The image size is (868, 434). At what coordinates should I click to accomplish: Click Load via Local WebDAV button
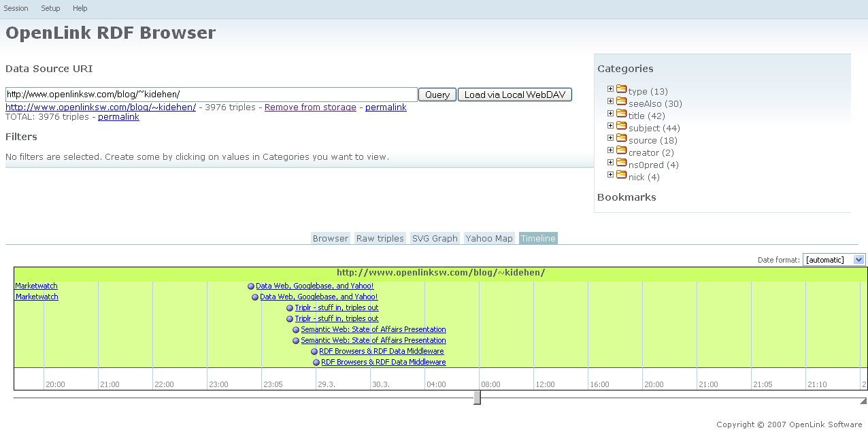pos(515,95)
